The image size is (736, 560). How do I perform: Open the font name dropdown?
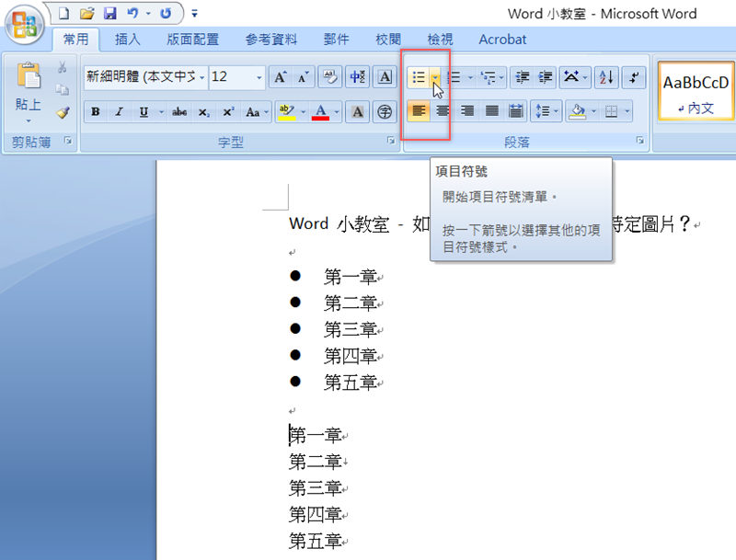pos(201,77)
